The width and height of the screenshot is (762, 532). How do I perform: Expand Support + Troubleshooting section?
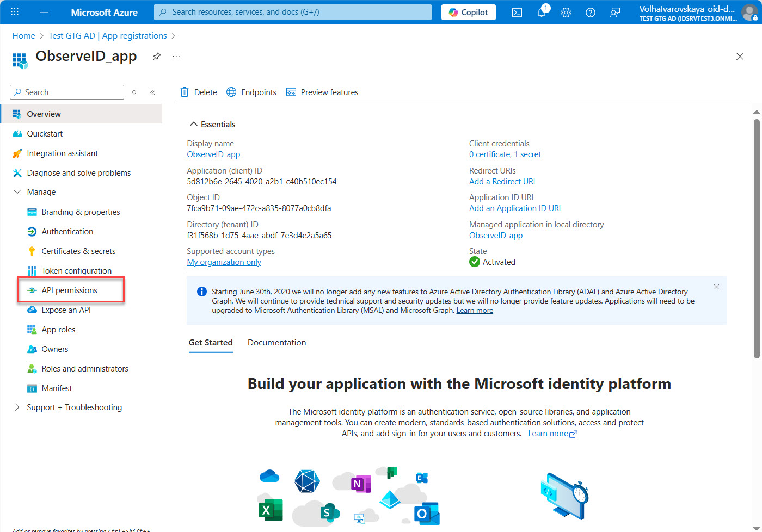coord(17,407)
